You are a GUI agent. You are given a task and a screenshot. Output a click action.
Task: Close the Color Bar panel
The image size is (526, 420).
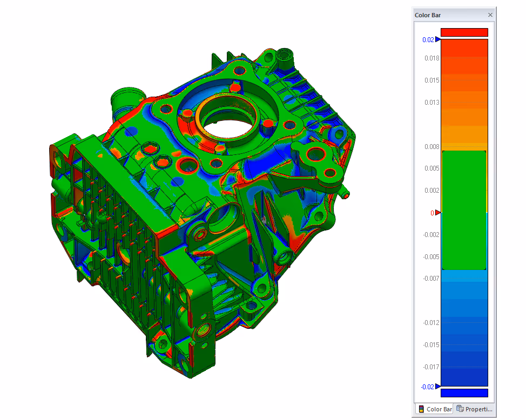point(490,15)
